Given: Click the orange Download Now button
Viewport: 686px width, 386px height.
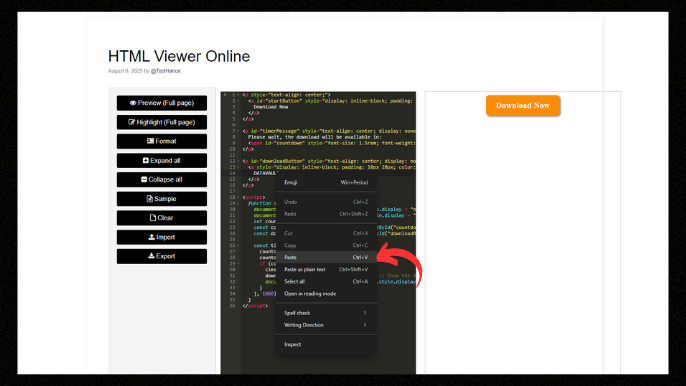Looking at the screenshot, I should point(523,105).
